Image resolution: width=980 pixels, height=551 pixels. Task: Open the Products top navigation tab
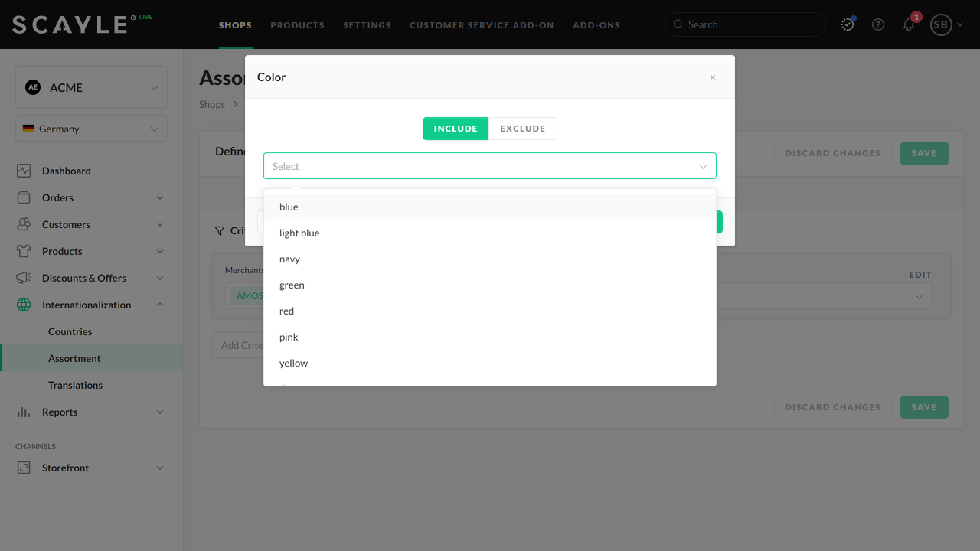[x=297, y=24]
